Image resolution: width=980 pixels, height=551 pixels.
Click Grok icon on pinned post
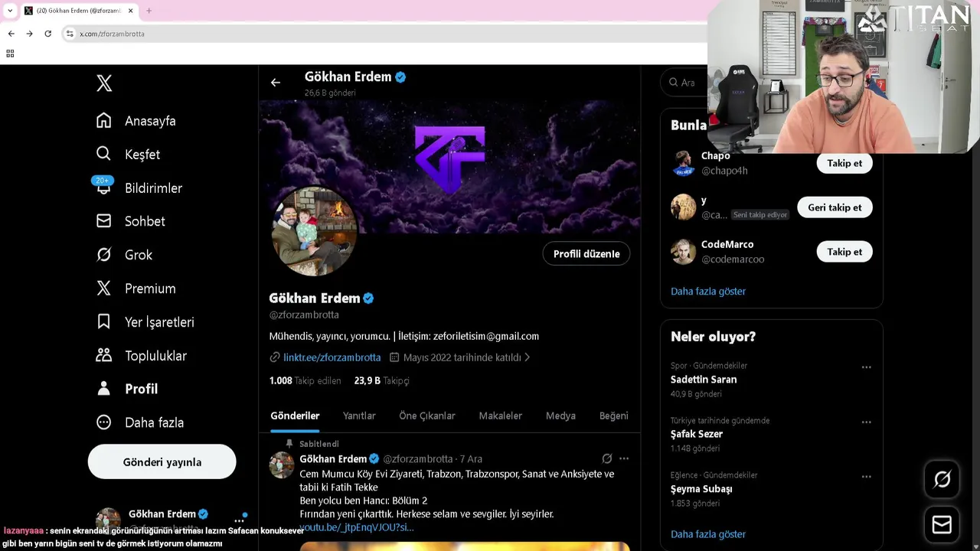pyautogui.click(x=606, y=458)
